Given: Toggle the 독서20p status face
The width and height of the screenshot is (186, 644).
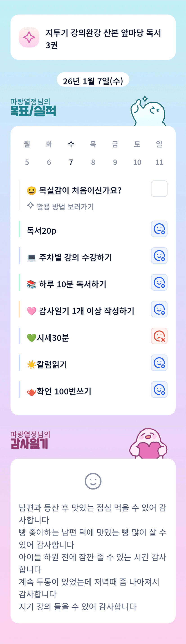Looking at the screenshot, I should 159,229.
